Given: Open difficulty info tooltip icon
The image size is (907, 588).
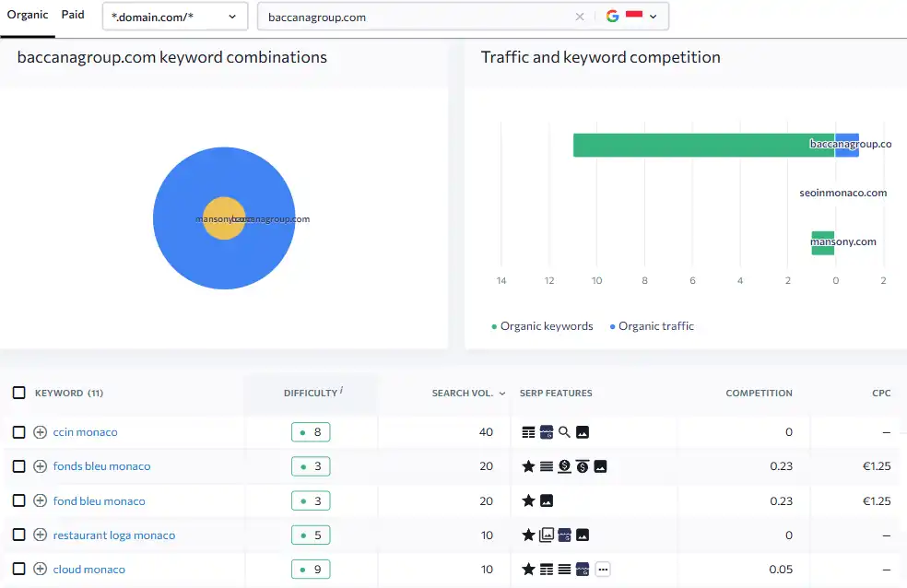Looking at the screenshot, I should click(x=341, y=390).
